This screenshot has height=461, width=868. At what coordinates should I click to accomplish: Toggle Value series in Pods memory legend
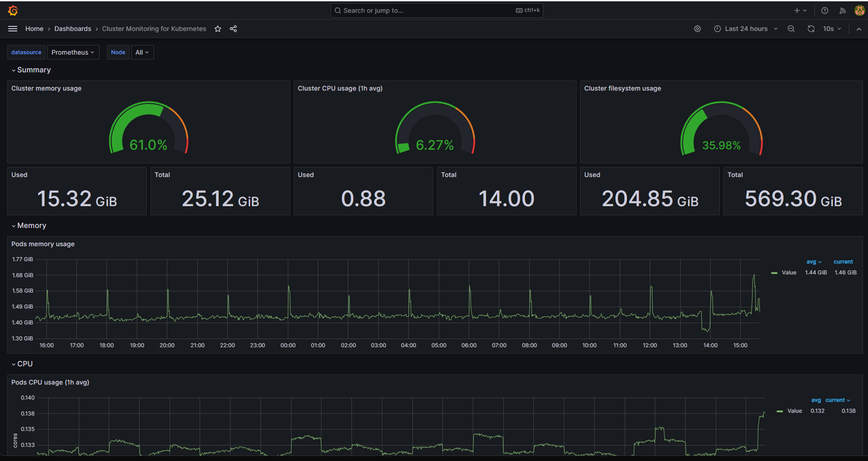click(x=788, y=273)
